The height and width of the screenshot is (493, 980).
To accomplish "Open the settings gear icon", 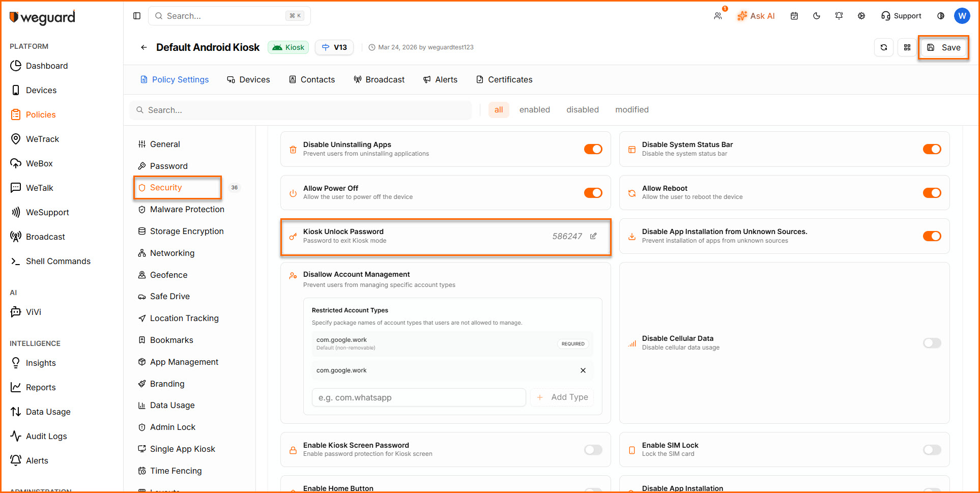I will [861, 16].
